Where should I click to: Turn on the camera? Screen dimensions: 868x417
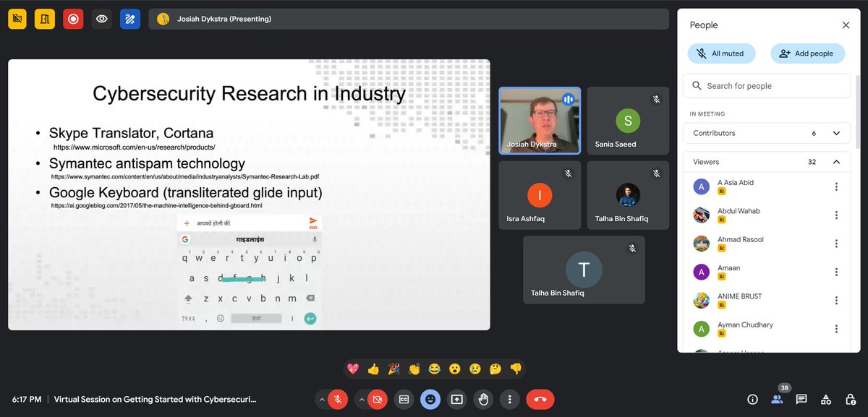pyautogui.click(x=377, y=399)
